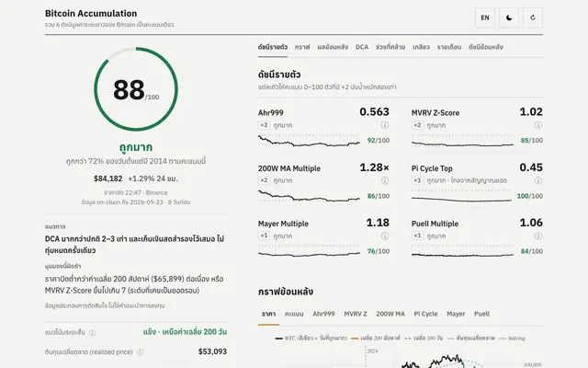Viewport: 588px width, 368px height.
Task: Click the +1.29% 24 ชม. change text
Action: point(153,178)
